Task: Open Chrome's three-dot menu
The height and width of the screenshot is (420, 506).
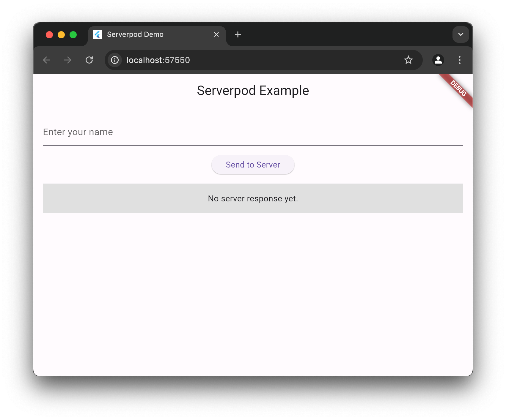Action: tap(459, 60)
